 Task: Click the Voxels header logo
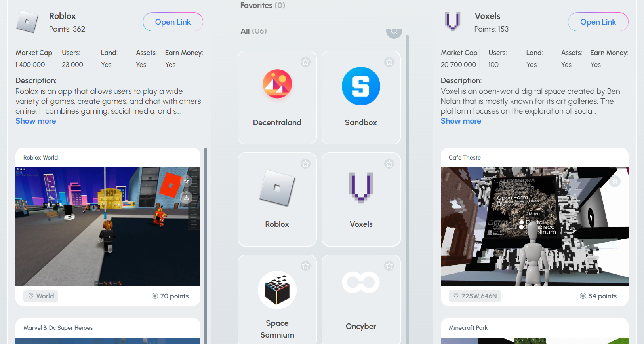coord(452,21)
